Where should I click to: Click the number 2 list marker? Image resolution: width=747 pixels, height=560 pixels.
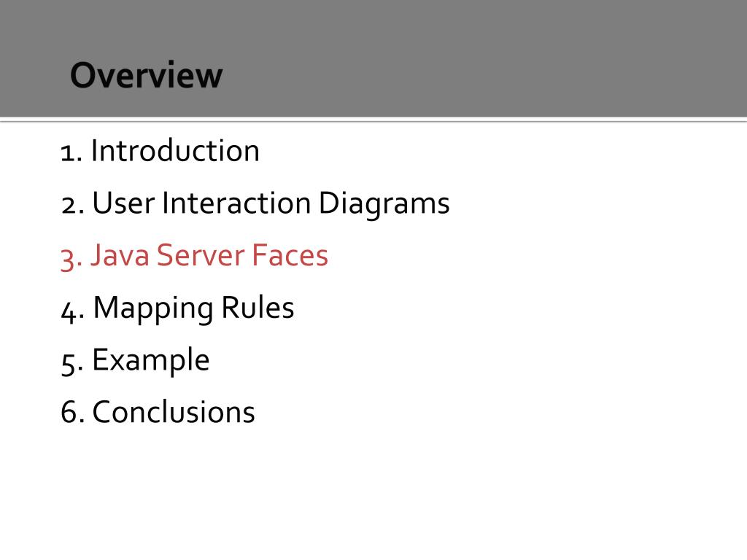(x=73, y=205)
